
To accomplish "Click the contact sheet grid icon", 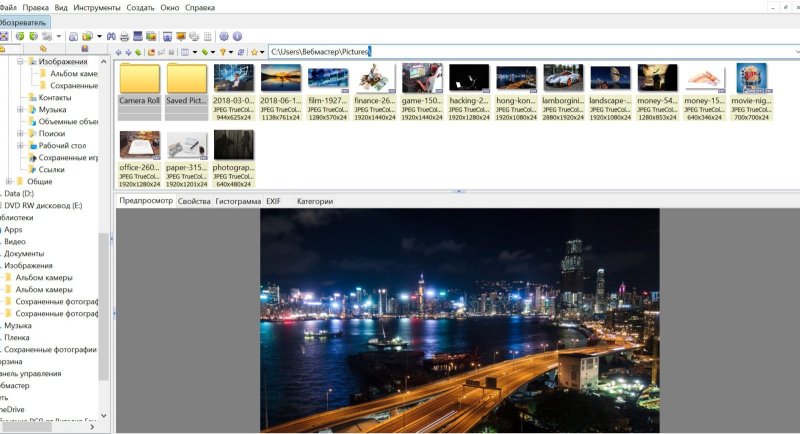I will pyautogui.click(x=207, y=36).
